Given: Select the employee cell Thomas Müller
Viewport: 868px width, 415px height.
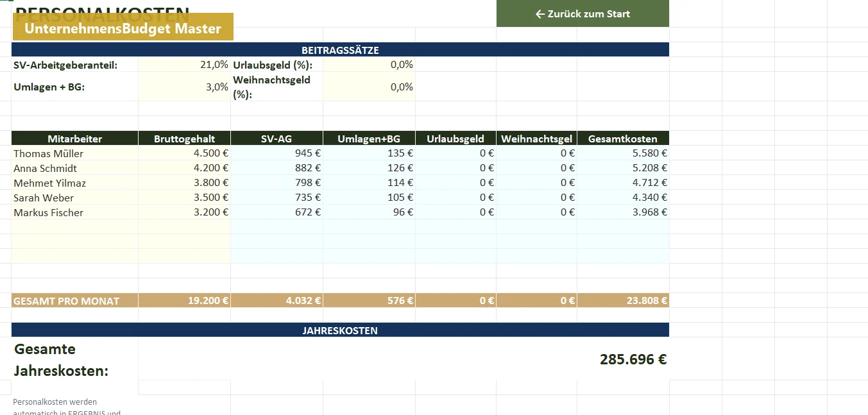Looking at the screenshot, I should click(x=75, y=153).
